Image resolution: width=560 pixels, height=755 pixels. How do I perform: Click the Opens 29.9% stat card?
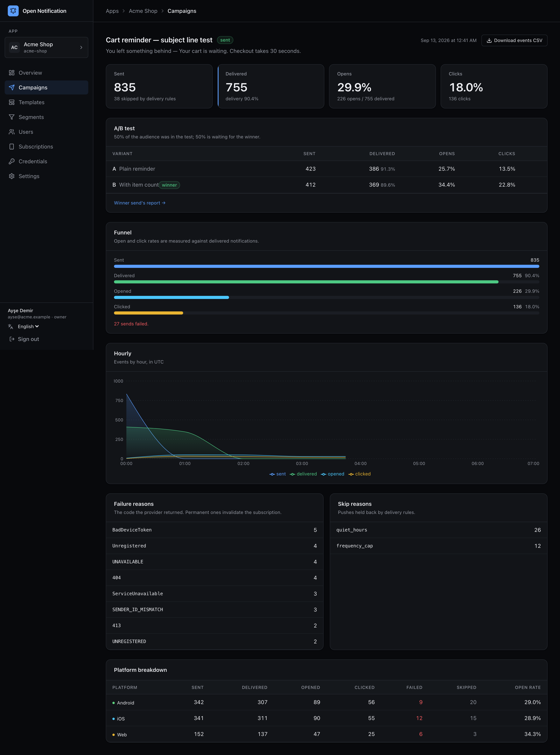pyautogui.click(x=382, y=87)
